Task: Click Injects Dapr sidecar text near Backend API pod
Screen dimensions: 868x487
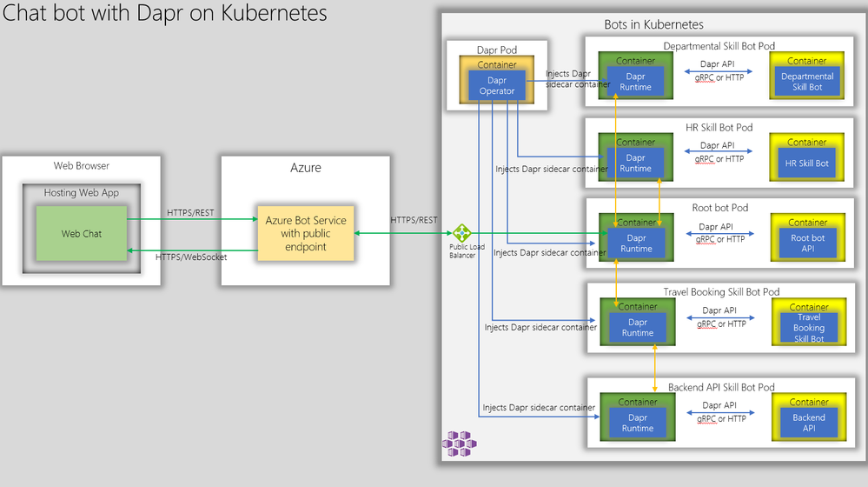Action: click(x=539, y=408)
